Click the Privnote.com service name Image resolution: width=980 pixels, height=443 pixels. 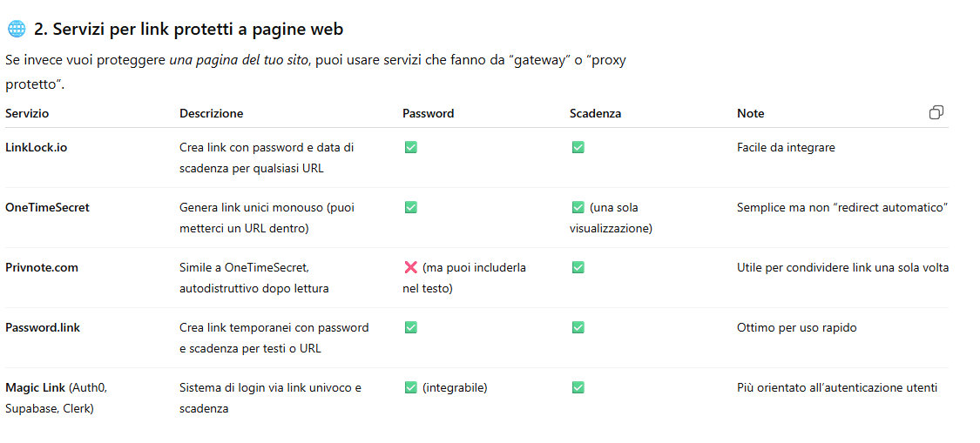click(42, 267)
